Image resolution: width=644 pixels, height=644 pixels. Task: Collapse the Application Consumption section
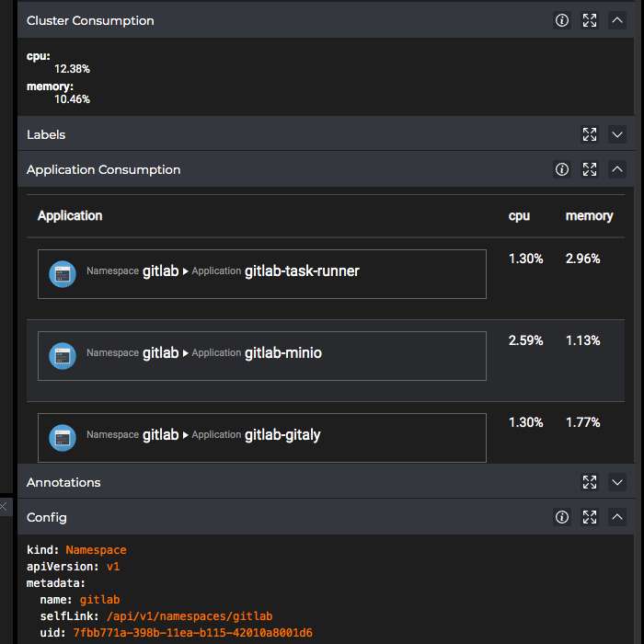click(x=617, y=169)
